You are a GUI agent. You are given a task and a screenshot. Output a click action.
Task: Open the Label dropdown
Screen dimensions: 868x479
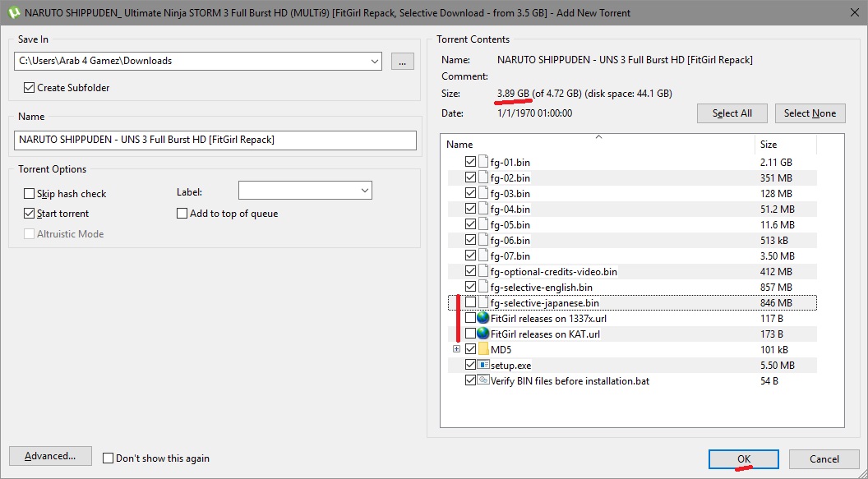(x=364, y=191)
